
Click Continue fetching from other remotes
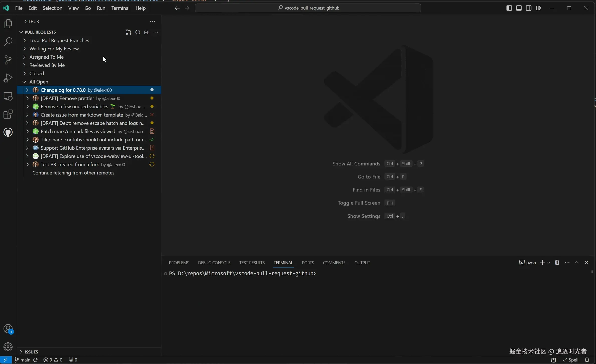[73, 173]
